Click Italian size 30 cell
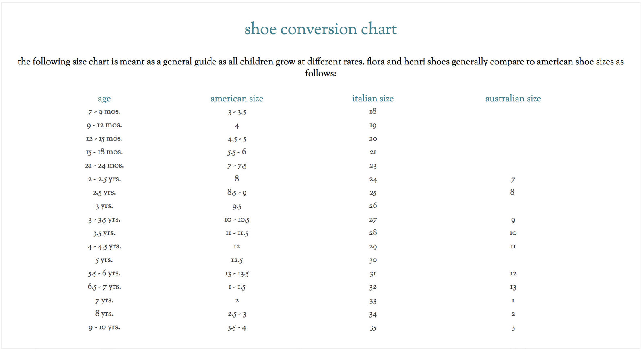The height and width of the screenshot is (351, 644). coord(373,261)
